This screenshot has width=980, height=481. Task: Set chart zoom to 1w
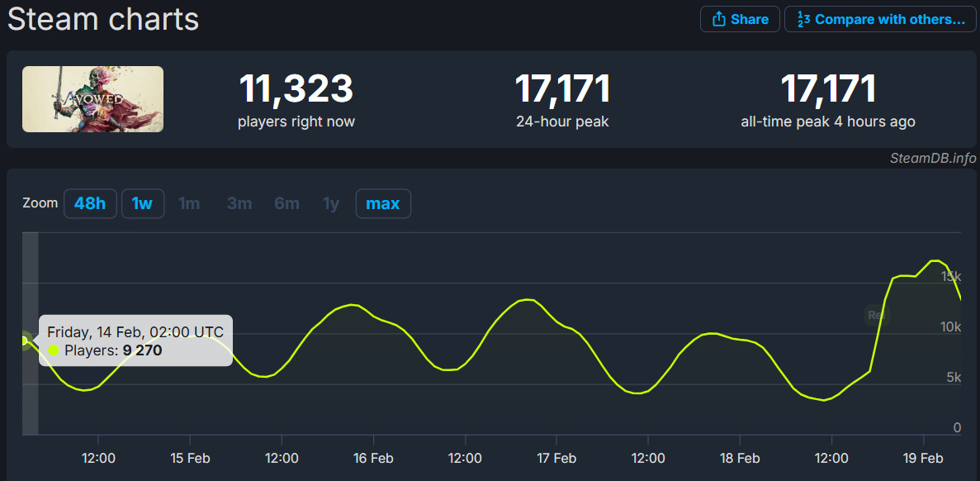pyautogui.click(x=142, y=203)
